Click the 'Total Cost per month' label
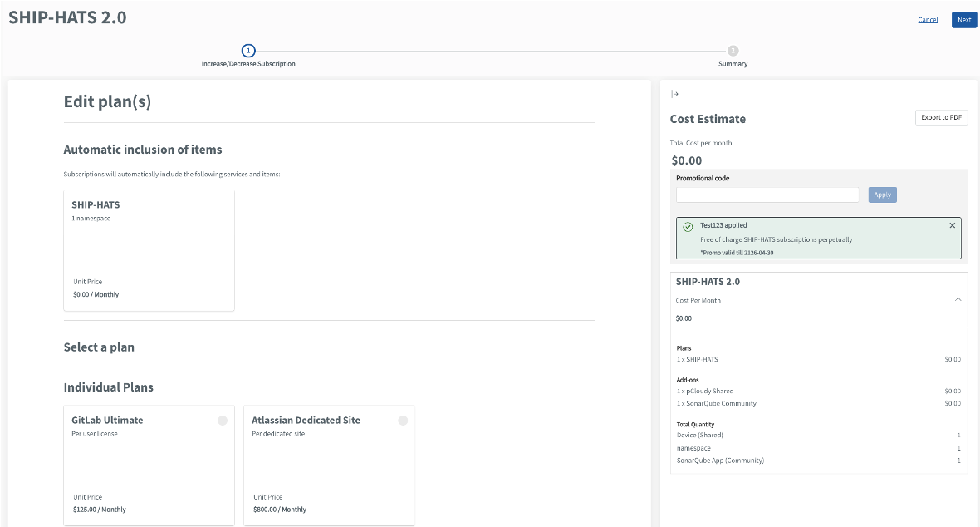This screenshot has height=527, width=980. [701, 143]
